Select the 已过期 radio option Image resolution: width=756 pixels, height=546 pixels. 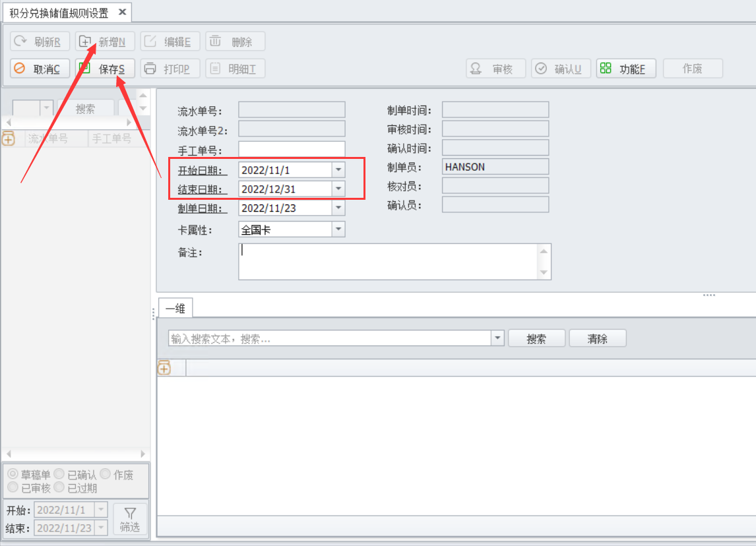59,487
